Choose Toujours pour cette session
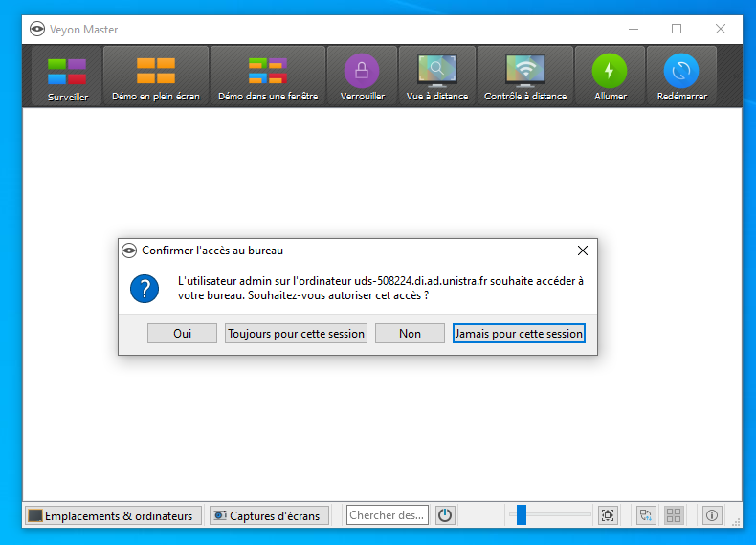Image resolution: width=756 pixels, height=545 pixels. pyautogui.click(x=296, y=334)
